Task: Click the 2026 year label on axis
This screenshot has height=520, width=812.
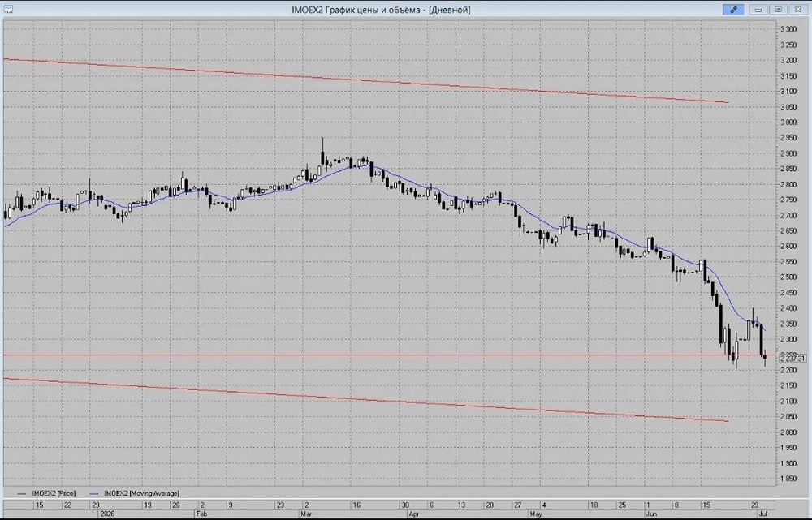Action: [106, 514]
